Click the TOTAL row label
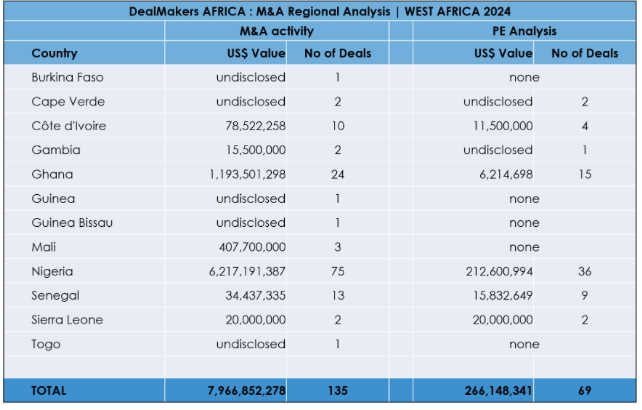This screenshot has height=410, width=642. click(x=49, y=391)
